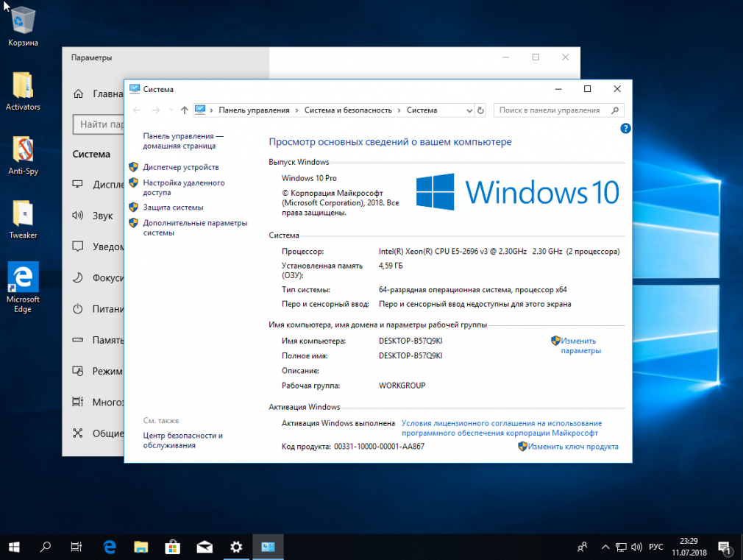Image resolution: width=743 pixels, height=560 pixels.
Task: Click the home icon in Параметры window
Action: pos(78,94)
